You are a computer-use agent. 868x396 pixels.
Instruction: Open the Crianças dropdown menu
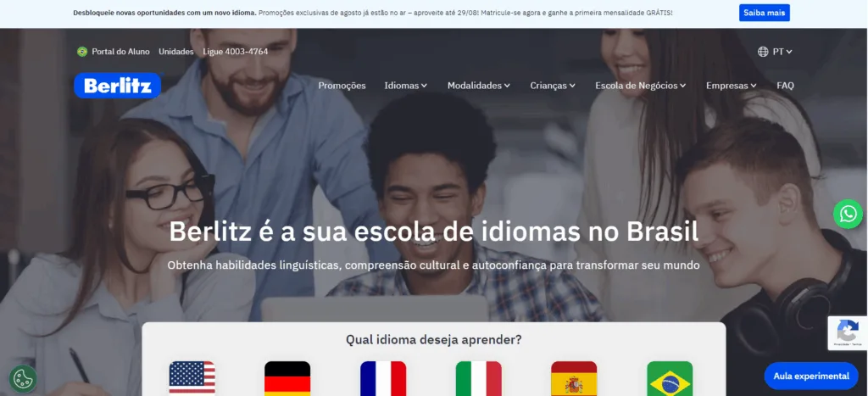[x=553, y=86]
